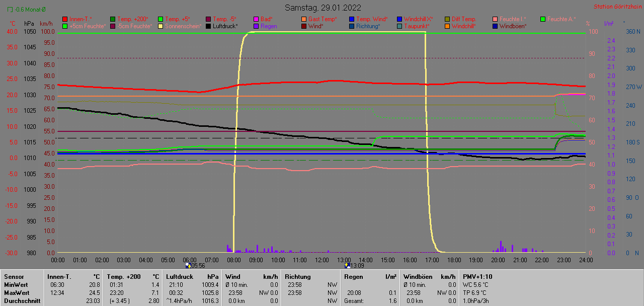
Task: Select the -5cm Feuchte legend entry
Action: (x=131, y=26)
